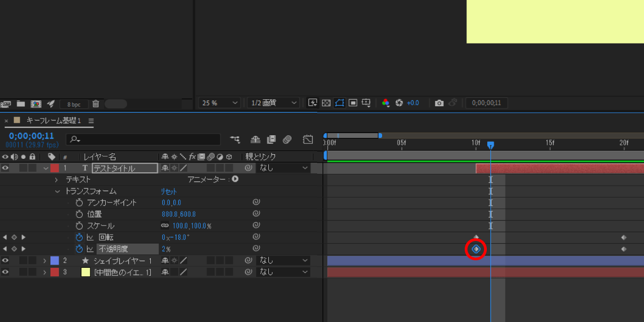This screenshot has height=322, width=644.
Task: Toggle the Shy layers hide switch in the timeline header
Action: pyautogui.click(x=255, y=140)
